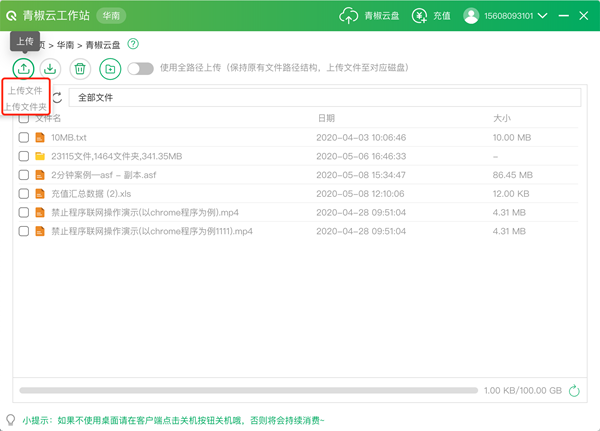The width and height of the screenshot is (600, 431).
Task: Click the delete trash icon
Action: click(x=80, y=68)
